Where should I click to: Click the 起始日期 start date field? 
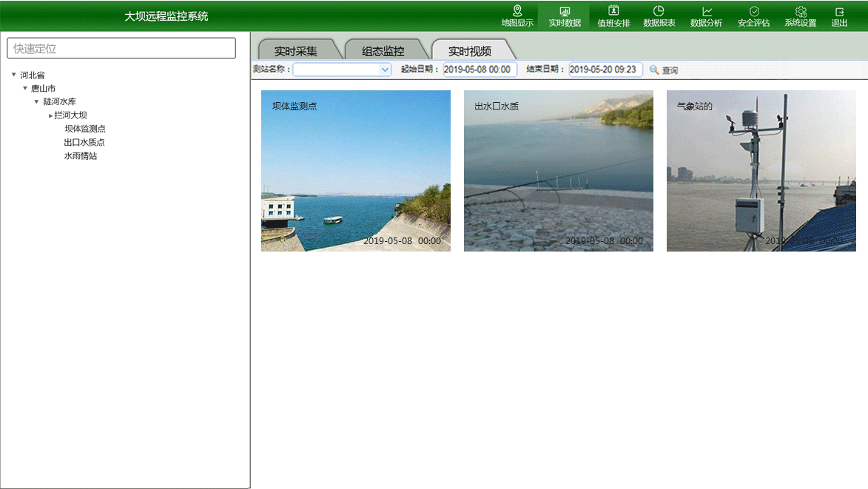click(x=480, y=70)
